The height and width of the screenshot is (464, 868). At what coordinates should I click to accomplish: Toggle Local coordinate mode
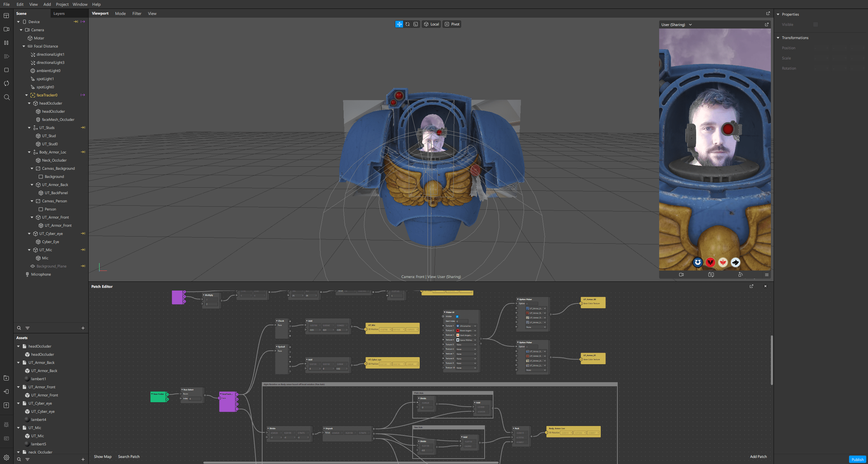click(x=432, y=24)
